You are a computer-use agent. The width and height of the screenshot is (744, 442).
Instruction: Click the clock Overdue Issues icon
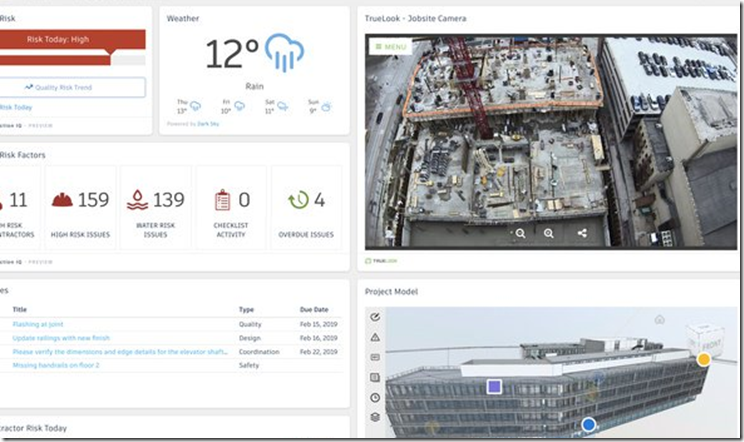pyautogui.click(x=298, y=200)
